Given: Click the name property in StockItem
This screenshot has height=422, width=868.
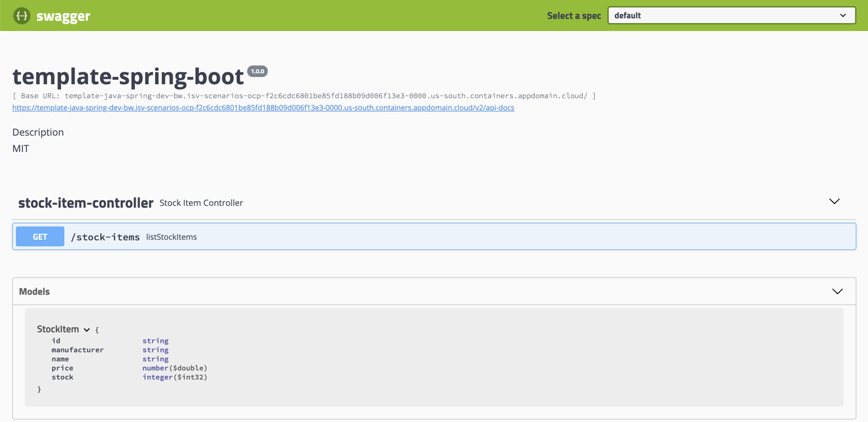Looking at the screenshot, I should [61, 359].
